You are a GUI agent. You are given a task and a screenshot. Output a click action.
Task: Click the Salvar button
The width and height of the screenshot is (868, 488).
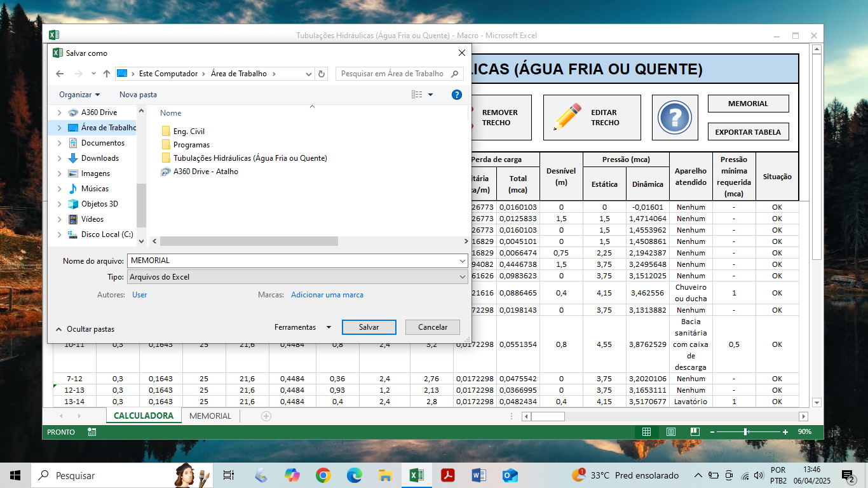(369, 327)
